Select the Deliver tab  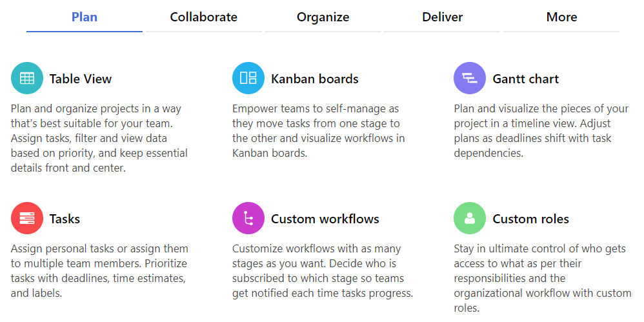point(442,17)
